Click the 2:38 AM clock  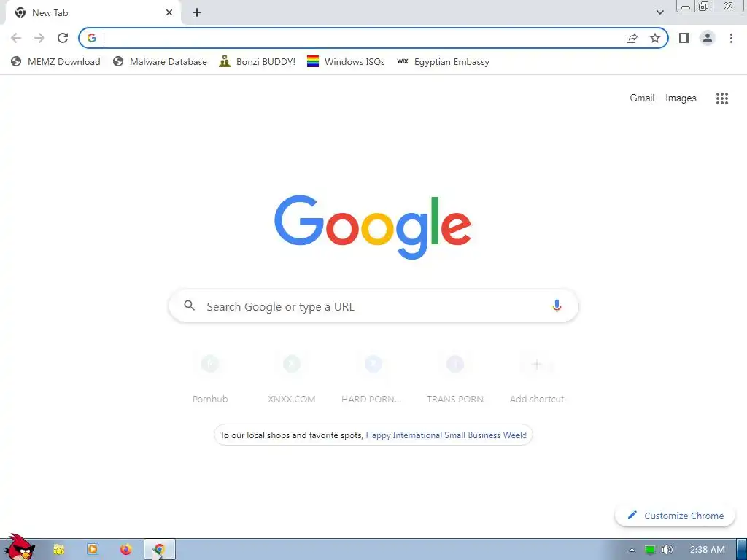(708, 550)
